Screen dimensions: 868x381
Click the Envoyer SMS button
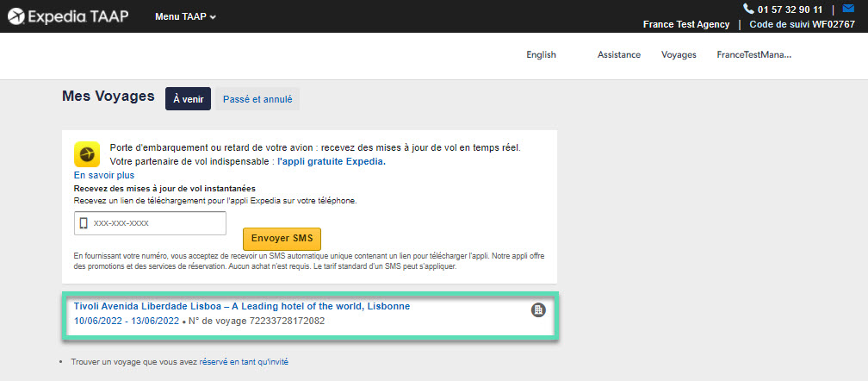click(282, 239)
